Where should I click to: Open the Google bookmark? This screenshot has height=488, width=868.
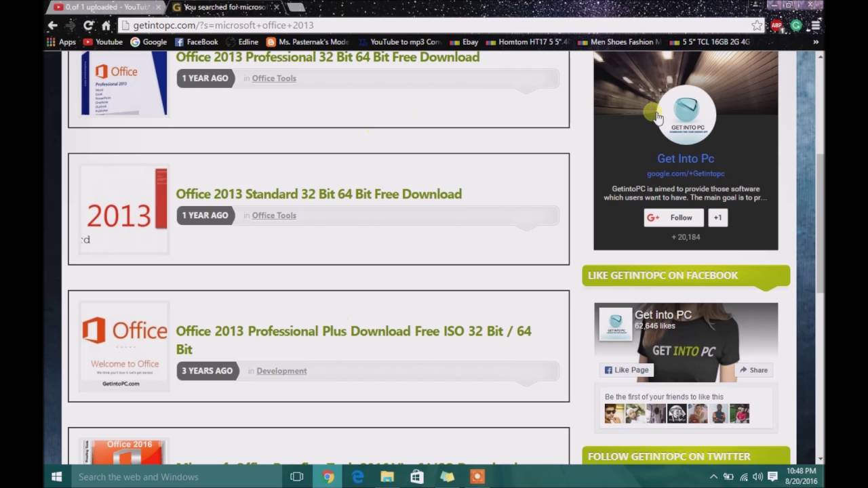(149, 42)
